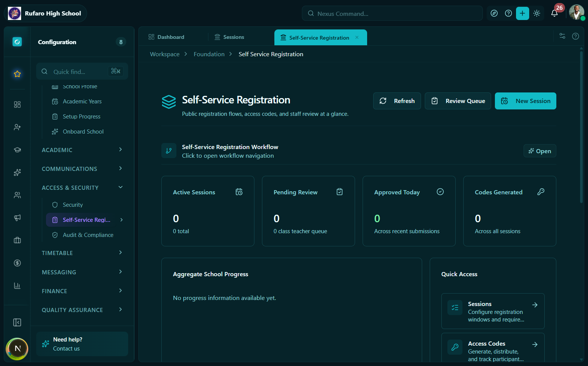
Task: Click the Need help? Contact us card
Action: click(x=82, y=344)
